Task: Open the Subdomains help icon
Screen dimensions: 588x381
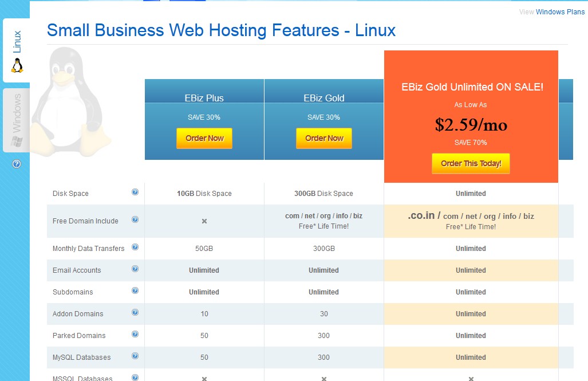Action: [x=135, y=290]
